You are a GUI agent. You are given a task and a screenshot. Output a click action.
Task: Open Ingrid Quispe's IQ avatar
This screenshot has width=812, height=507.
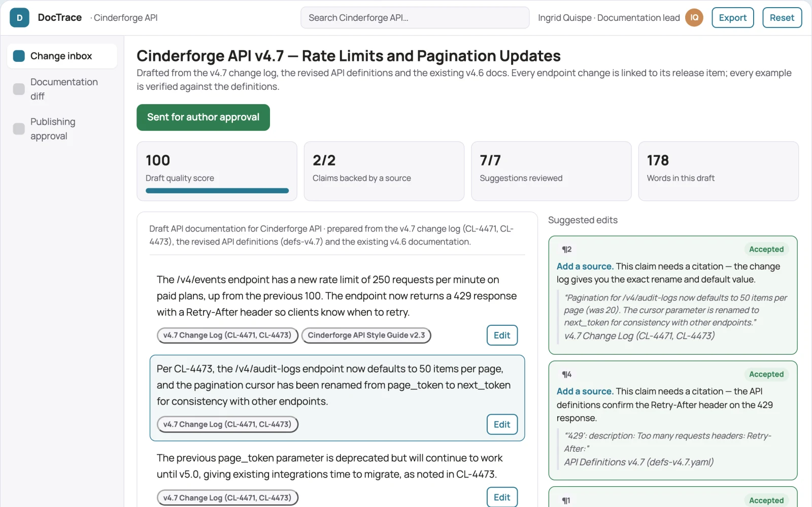(x=694, y=18)
